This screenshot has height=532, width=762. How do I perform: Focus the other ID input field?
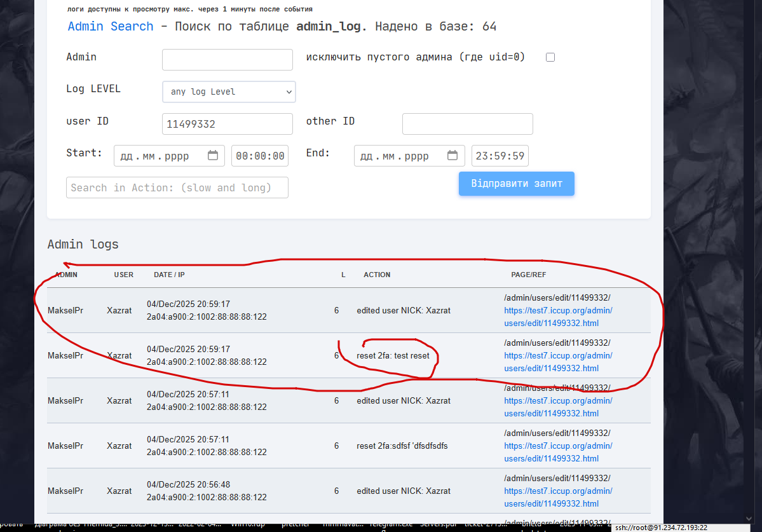coord(468,124)
